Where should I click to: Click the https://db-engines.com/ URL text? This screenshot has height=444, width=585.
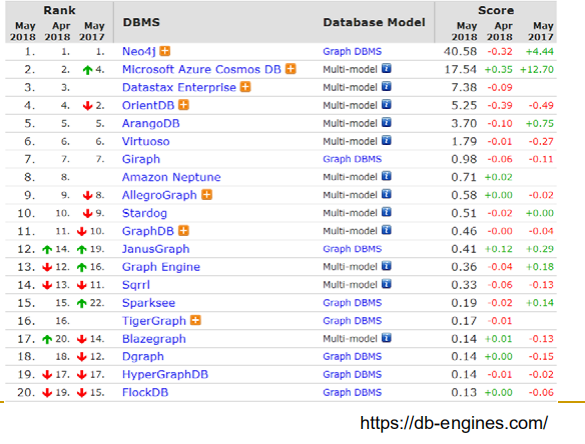[454, 423]
